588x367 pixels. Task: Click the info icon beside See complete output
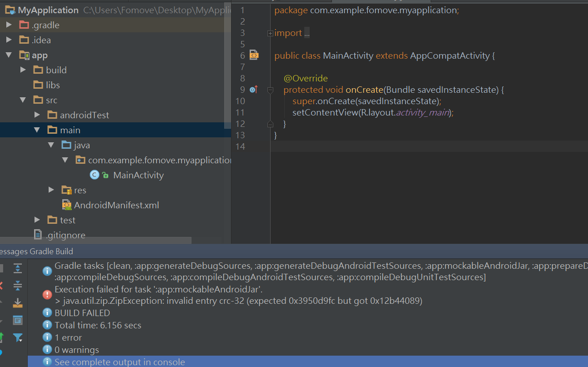pyautogui.click(x=47, y=362)
